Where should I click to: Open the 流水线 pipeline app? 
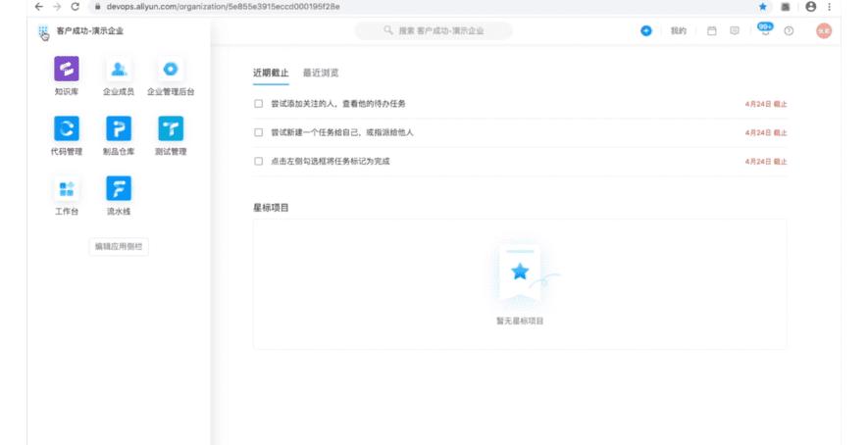pos(119,189)
